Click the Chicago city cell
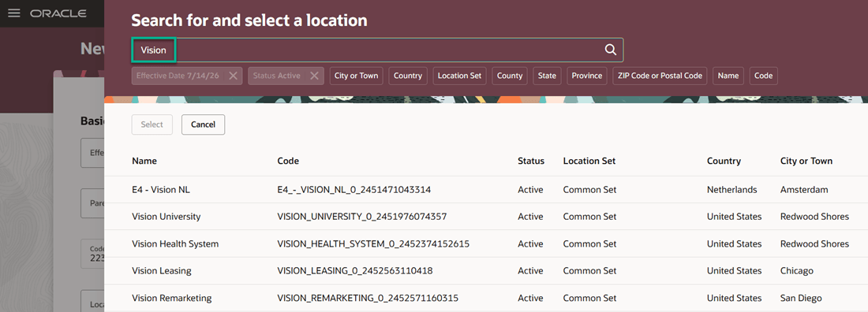 tap(797, 271)
